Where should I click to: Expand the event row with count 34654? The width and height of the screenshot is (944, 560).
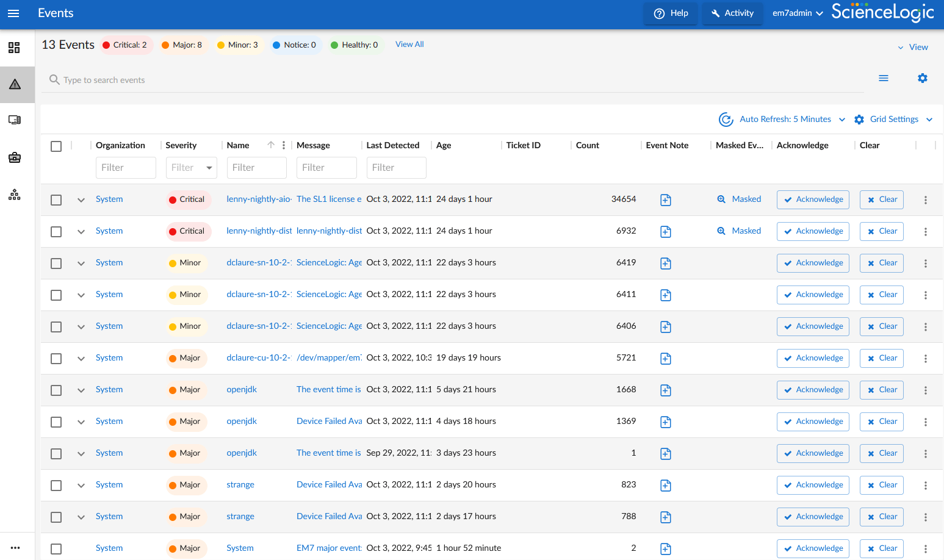coord(81,200)
